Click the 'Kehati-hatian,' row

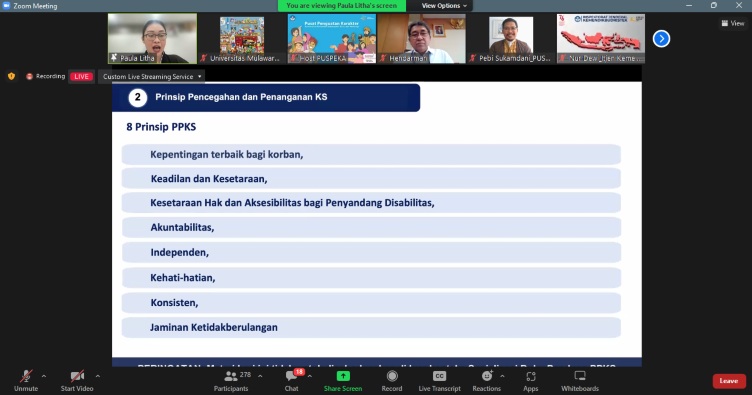click(371, 278)
